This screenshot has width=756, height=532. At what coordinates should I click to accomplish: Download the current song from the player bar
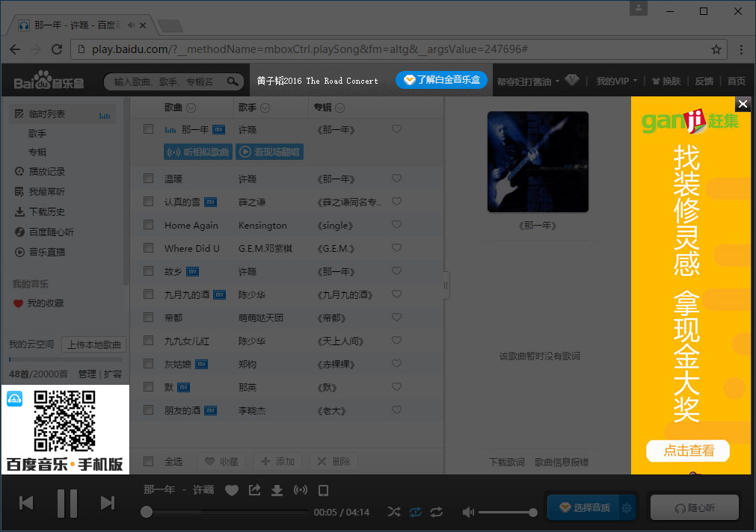(277, 491)
